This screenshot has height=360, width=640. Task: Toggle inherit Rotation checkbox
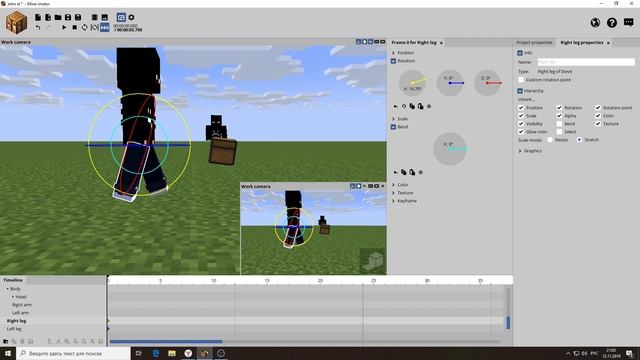coord(559,108)
